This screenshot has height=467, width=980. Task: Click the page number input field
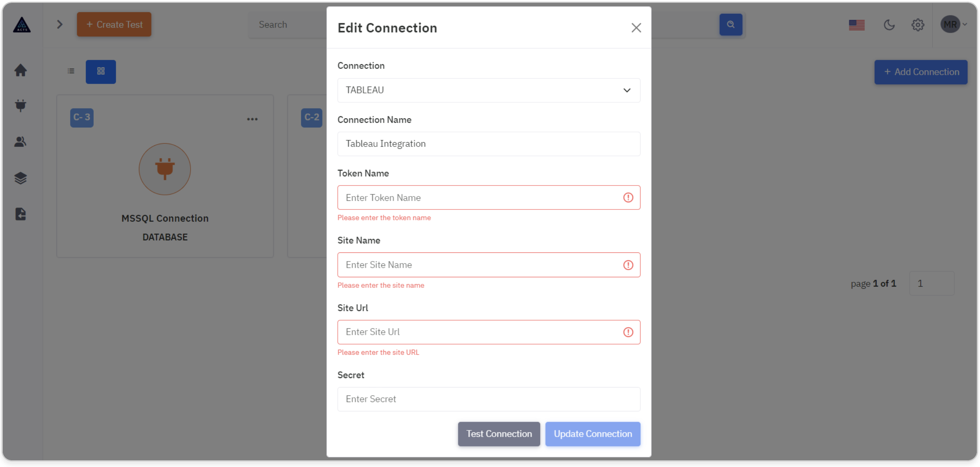[932, 283]
